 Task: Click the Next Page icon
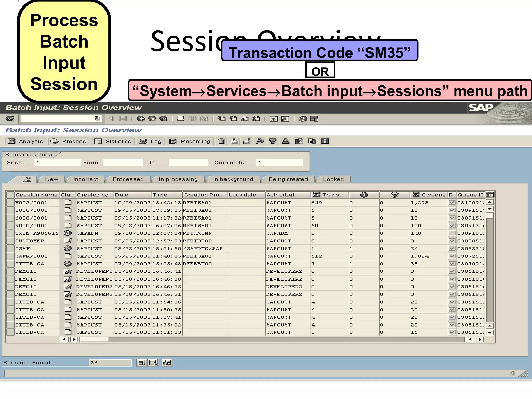[245, 119]
